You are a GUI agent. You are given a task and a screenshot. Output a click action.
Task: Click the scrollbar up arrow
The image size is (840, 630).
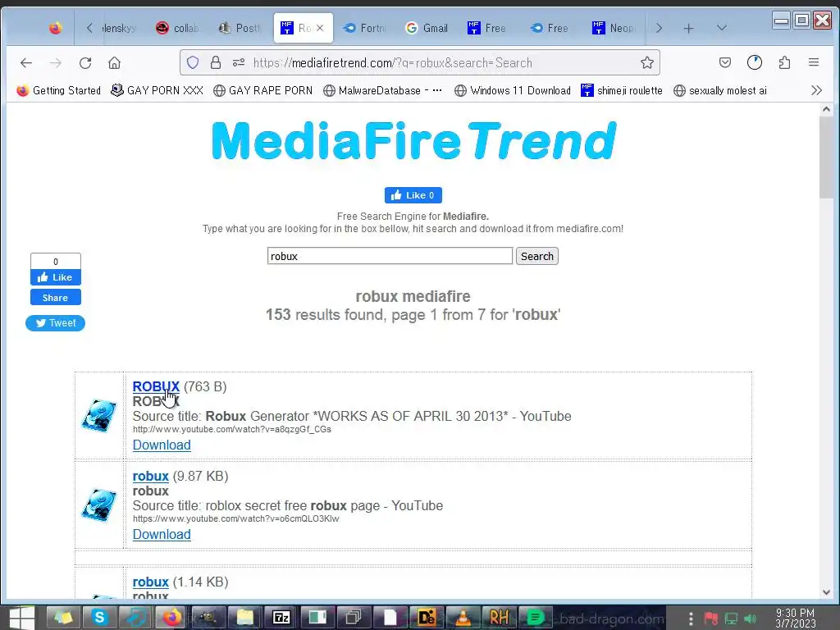(x=826, y=109)
